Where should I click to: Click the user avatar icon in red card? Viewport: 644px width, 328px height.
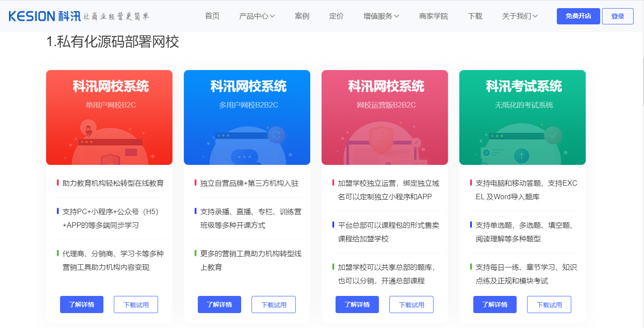click(89, 128)
